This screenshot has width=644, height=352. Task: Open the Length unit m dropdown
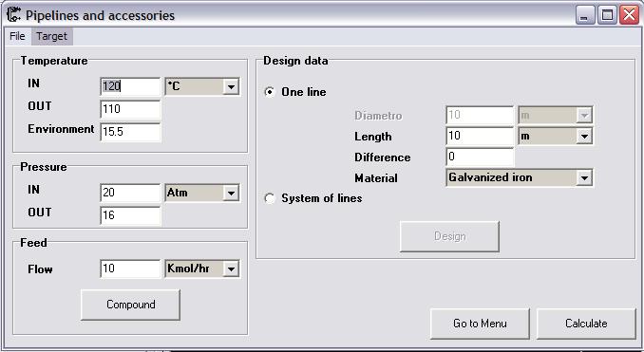(556, 137)
